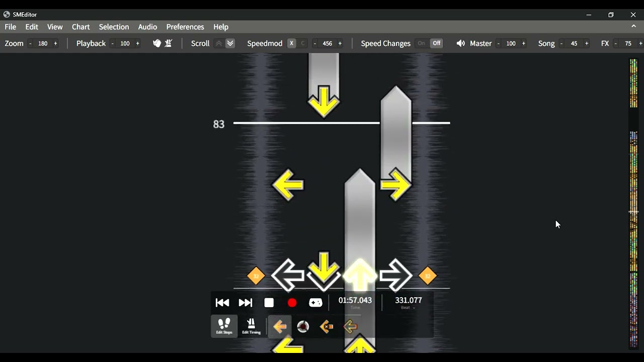Open the Edit menu

coord(32,27)
